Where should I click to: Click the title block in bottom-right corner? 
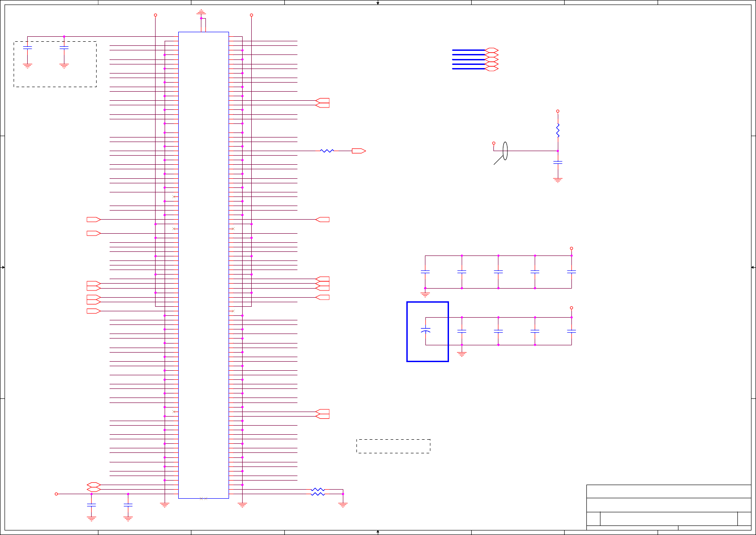tap(668, 507)
